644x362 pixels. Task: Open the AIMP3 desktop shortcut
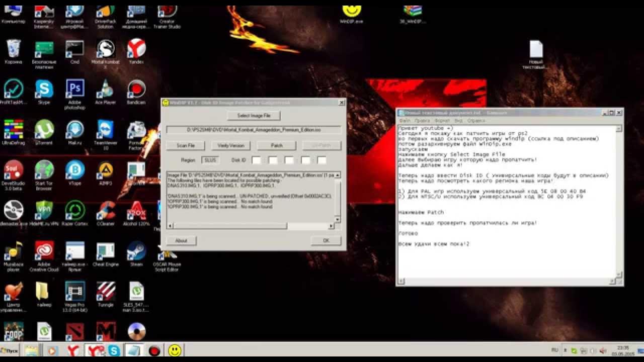tap(106, 173)
